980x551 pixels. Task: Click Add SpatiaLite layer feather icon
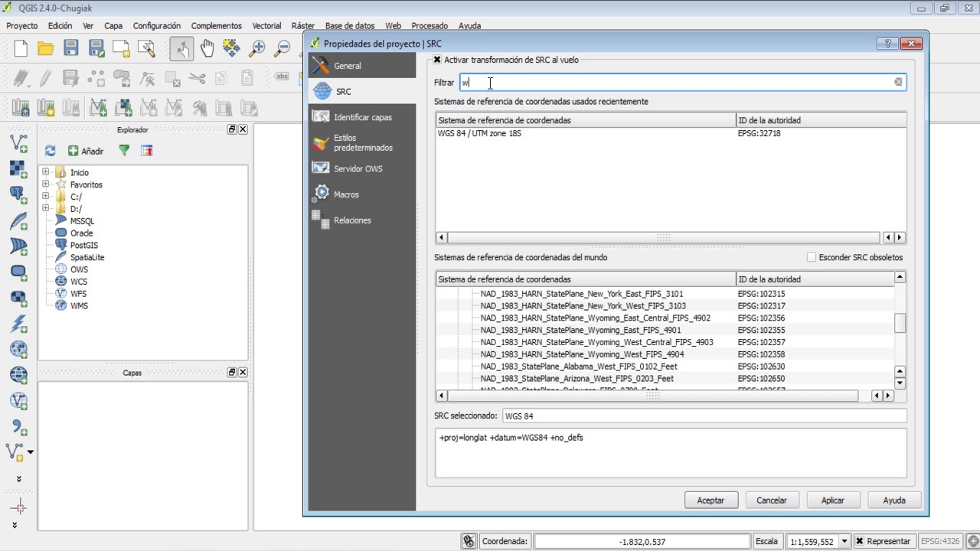pyautogui.click(x=18, y=221)
